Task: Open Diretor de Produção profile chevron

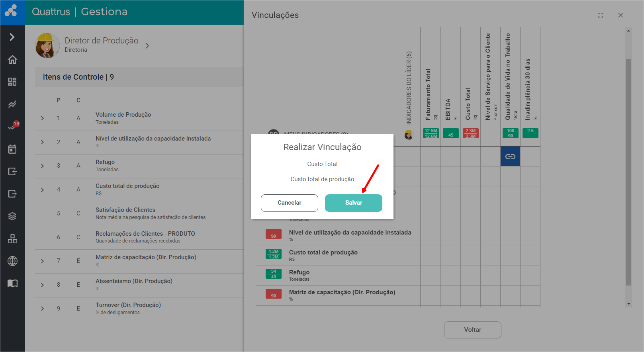Action: click(147, 46)
